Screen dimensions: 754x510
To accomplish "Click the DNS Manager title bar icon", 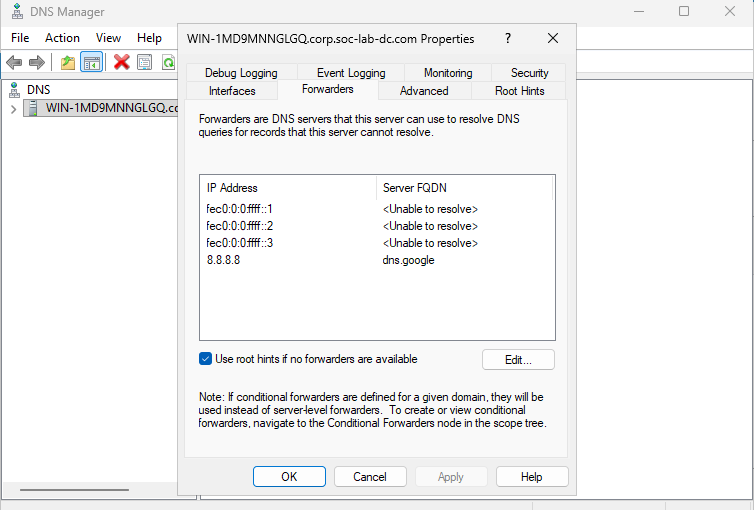I will click(x=17, y=11).
